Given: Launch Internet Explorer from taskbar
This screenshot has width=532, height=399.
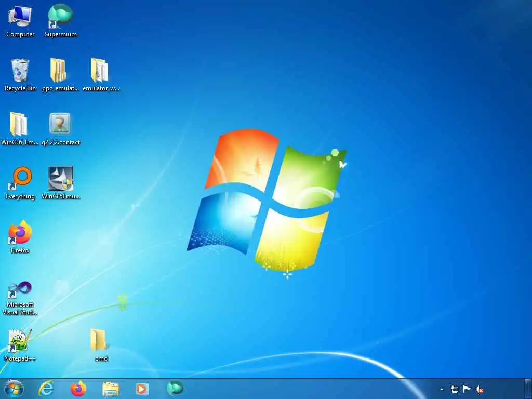Looking at the screenshot, I should (46, 389).
